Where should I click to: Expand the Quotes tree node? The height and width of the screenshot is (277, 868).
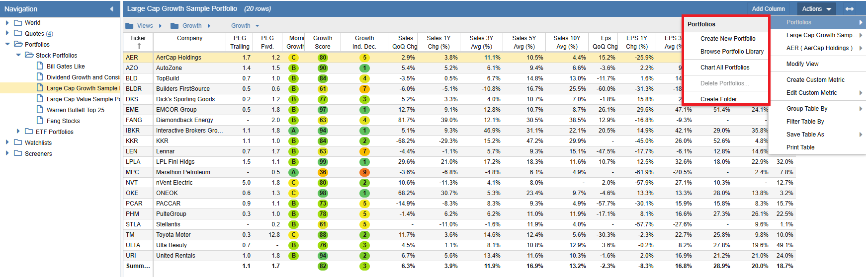coord(7,33)
